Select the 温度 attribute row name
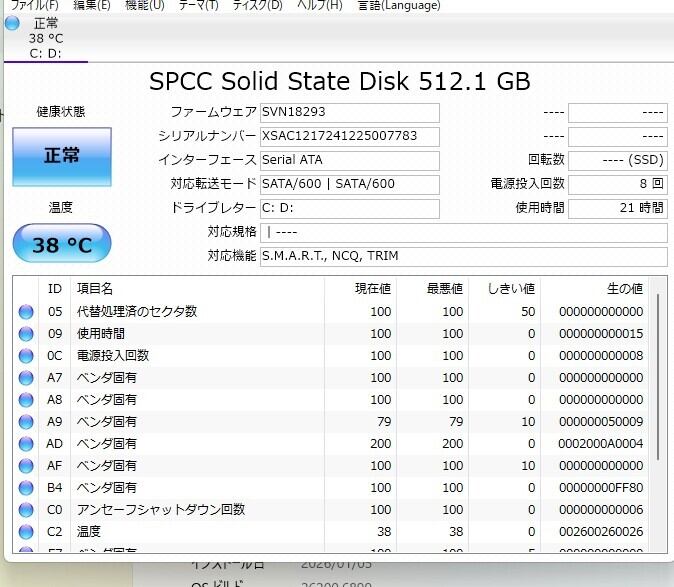674x587 pixels. pyautogui.click(x=89, y=532)
